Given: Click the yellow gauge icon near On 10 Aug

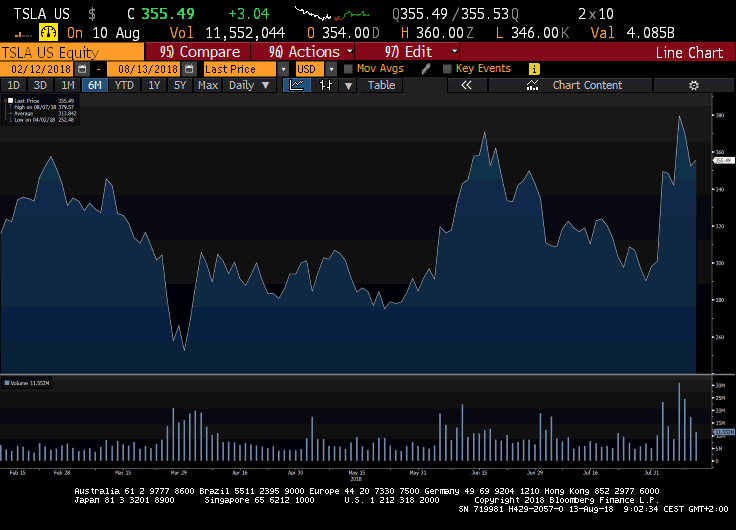Looking at the screenshot, I should click(48, 32).
